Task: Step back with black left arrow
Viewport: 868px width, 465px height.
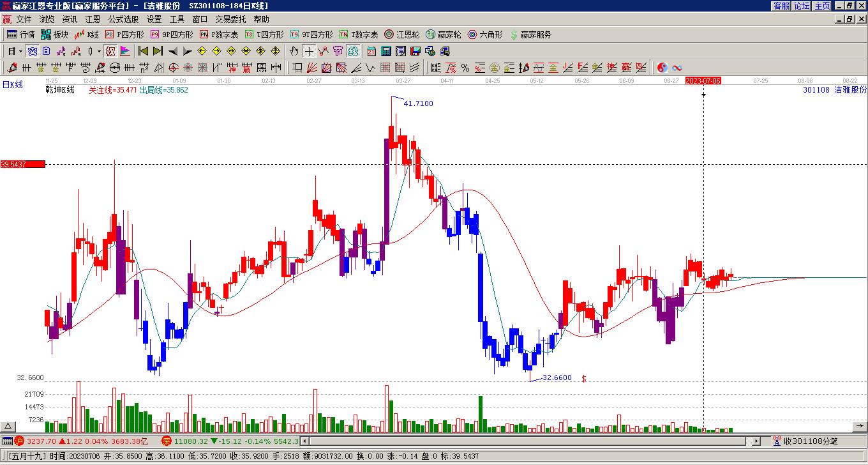Action: 172,51
